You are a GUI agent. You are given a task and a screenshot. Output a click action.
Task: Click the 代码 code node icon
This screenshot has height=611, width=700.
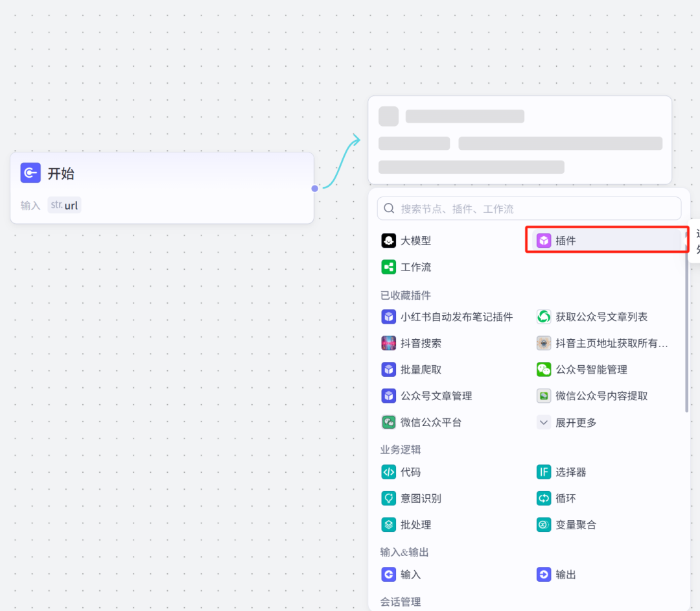tap(388, 472)
